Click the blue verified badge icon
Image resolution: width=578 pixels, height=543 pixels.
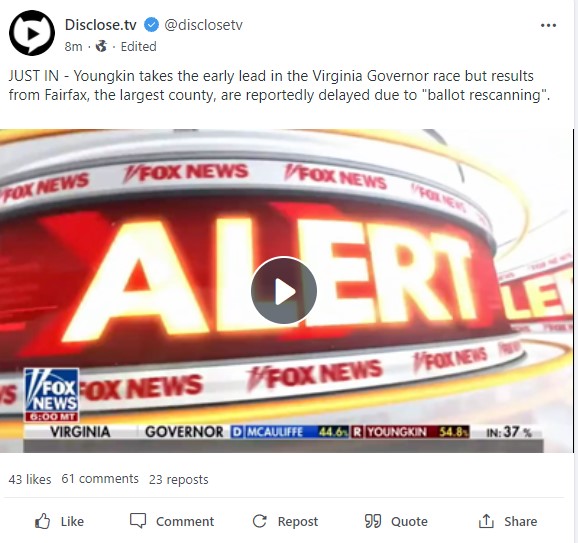tap(151, 25)
